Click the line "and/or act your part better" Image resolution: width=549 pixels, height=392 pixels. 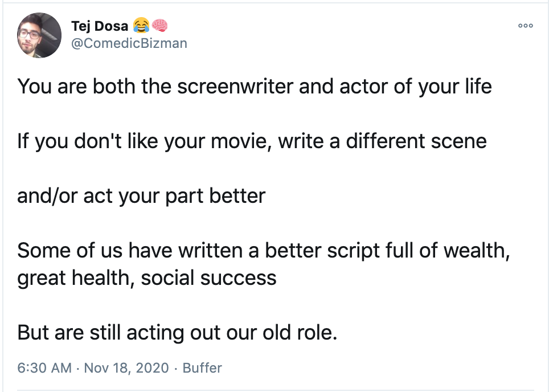[141, 195]
